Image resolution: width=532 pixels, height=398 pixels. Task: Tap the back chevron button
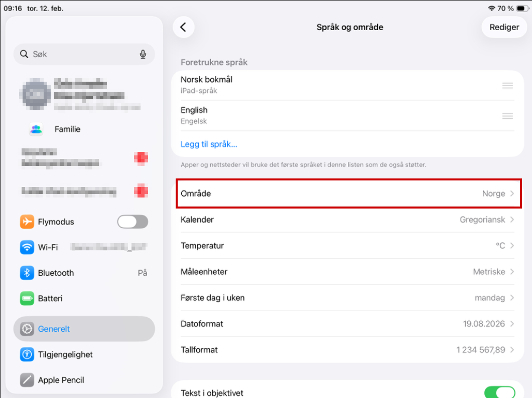(184, 27)
